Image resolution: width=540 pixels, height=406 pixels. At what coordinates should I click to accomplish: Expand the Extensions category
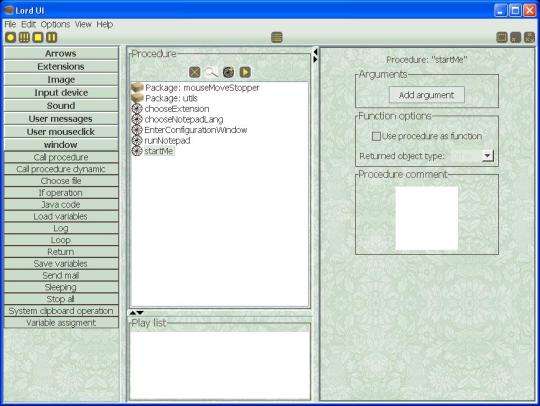[61, 66]
